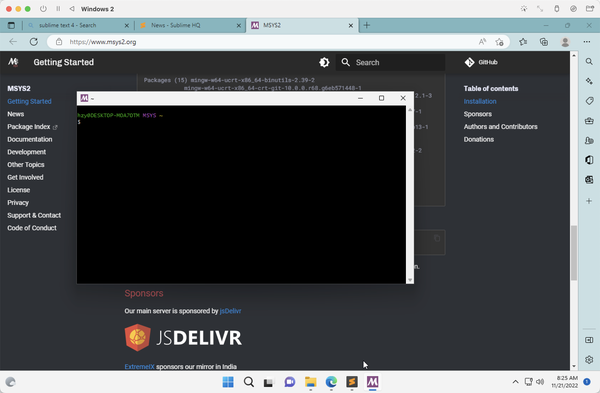Open the Development sidebar section

[26, 152]
